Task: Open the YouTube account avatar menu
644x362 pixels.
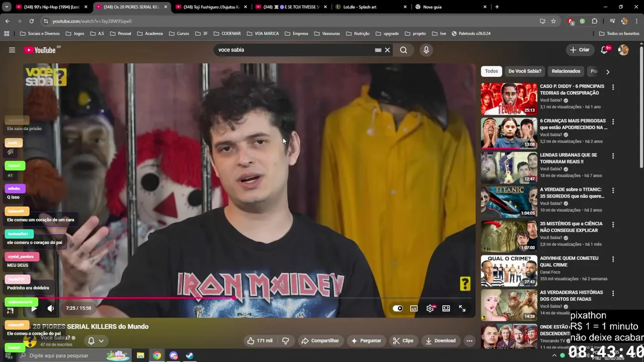Action: click(x=623, y=50)
